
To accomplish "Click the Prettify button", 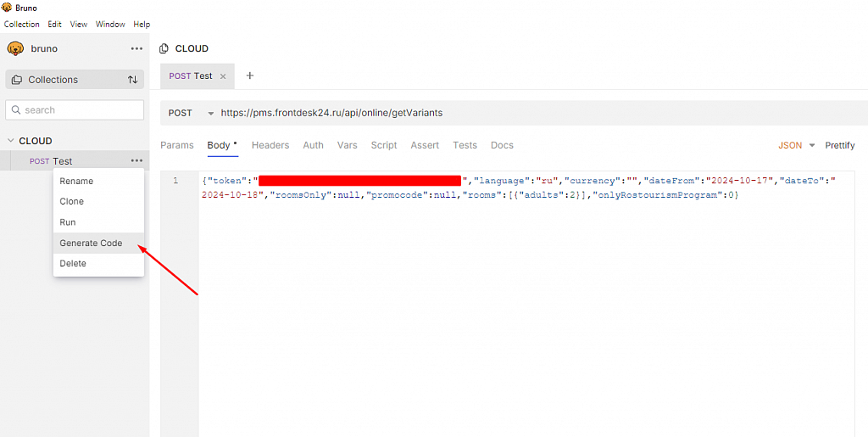I will (840, 145).
